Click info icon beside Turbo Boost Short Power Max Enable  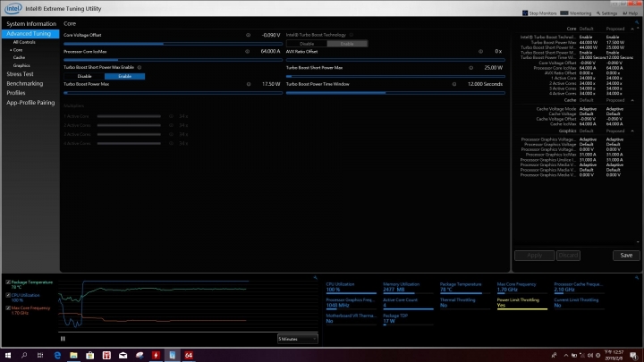140,67
